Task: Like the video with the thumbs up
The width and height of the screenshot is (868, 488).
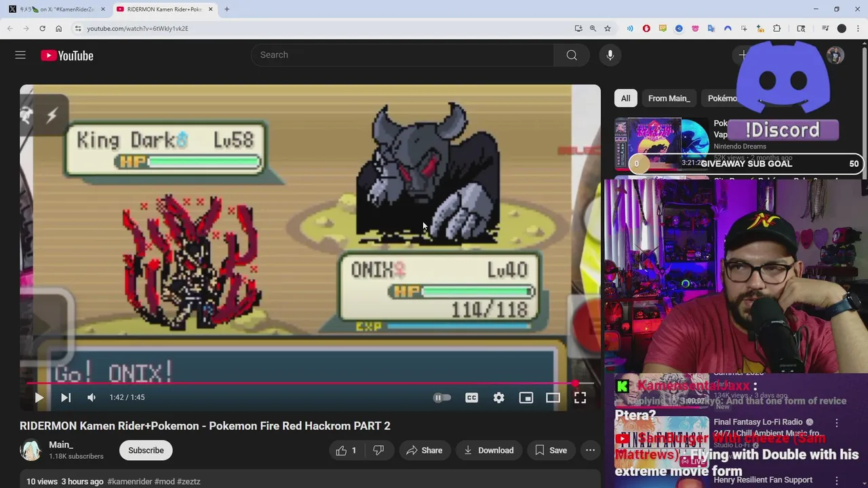Action: point(347,450)
